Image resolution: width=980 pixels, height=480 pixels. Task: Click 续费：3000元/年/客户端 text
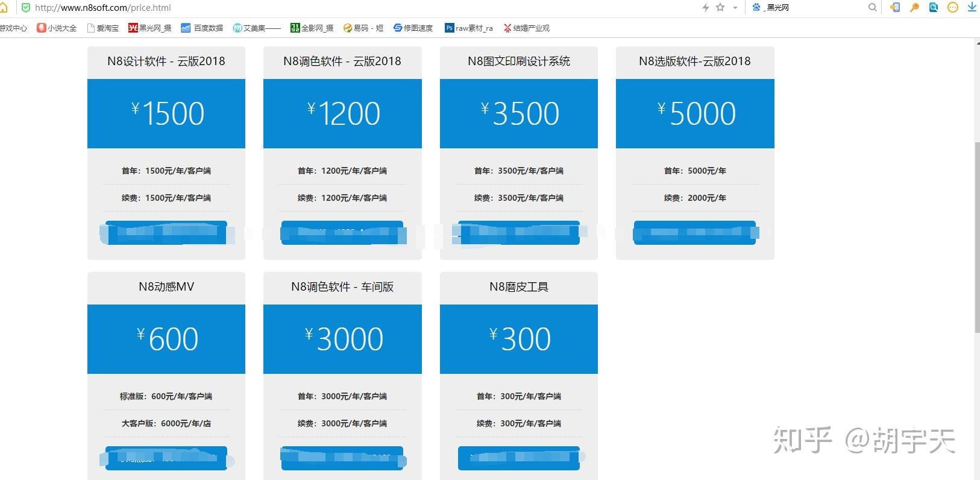[342, 423]
